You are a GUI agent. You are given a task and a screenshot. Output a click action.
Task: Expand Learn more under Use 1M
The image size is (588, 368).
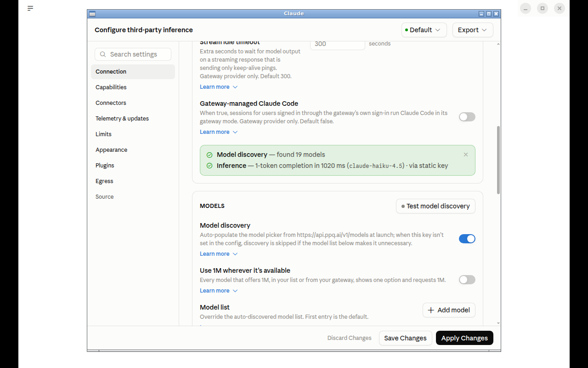[x=219, y=291]
